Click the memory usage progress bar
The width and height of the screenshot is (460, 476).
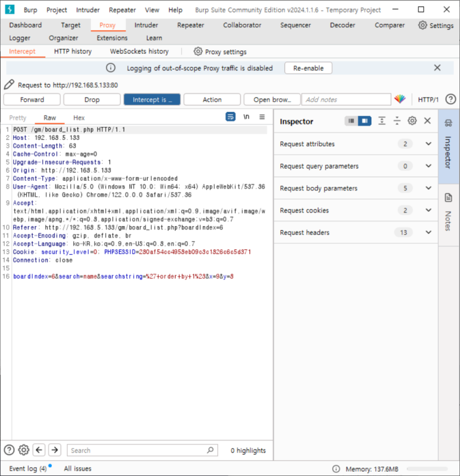427,469
